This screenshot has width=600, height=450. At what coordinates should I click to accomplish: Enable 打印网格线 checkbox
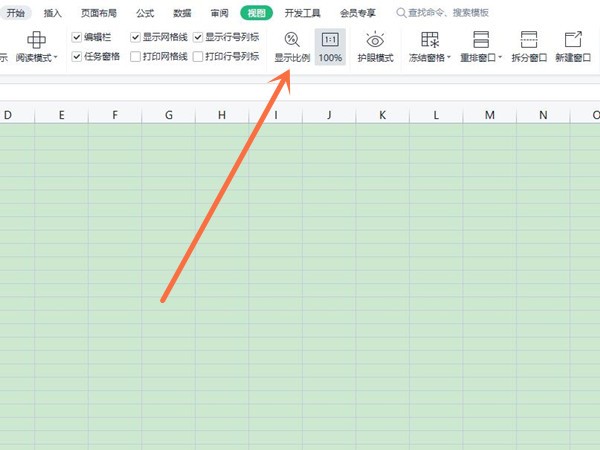[136, 57]
